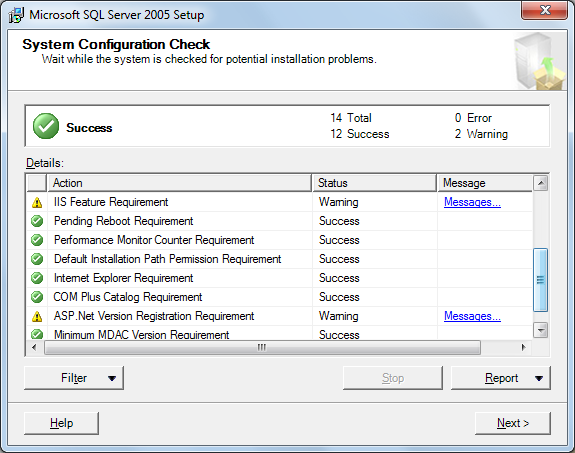Image resolution: width=575 pixels, height=453 pixels.
Task: Click the Help button
Action: [x=61, y=423]
